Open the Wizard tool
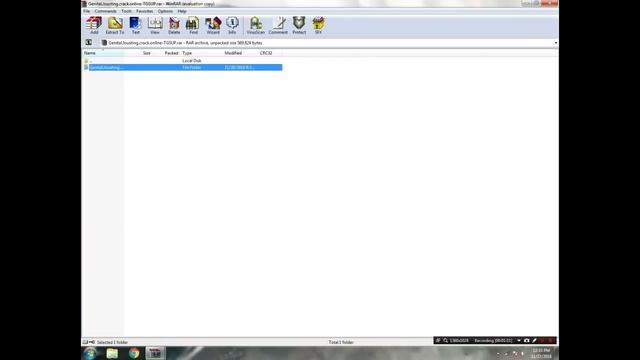This screenshot has width=640, height=360. (x=213, y=26)
